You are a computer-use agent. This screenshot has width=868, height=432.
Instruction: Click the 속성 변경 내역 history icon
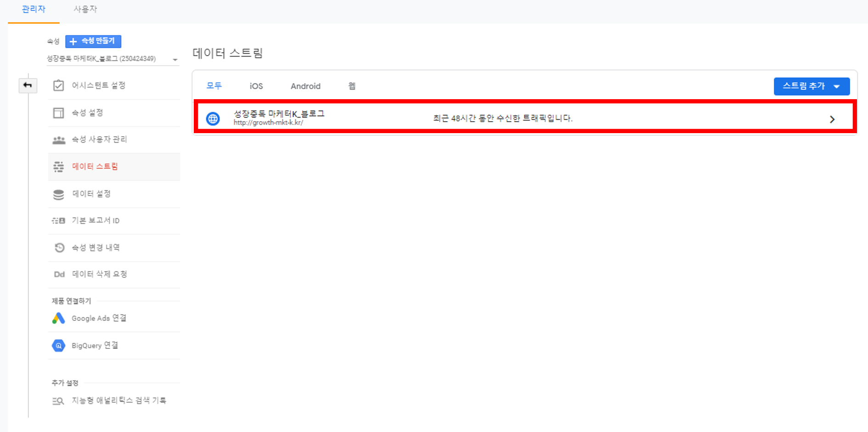coord(59,248)
